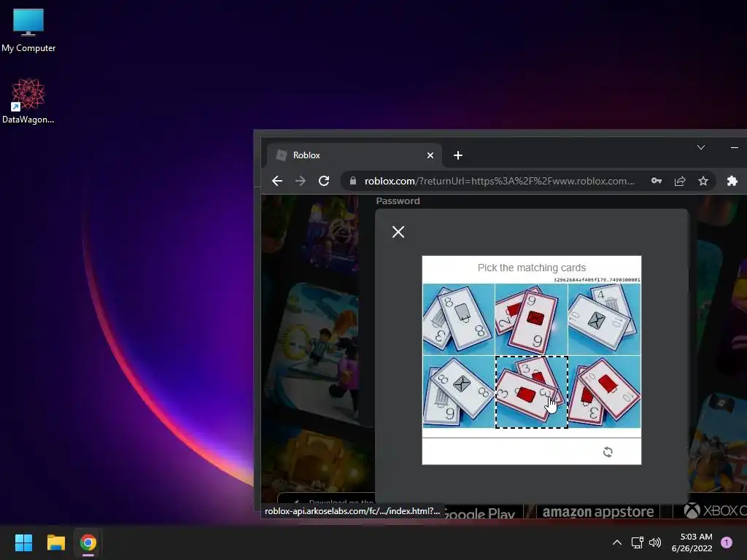The width and height of the screenshot is (747, 560).
Task: Pick the red 9 card tile
Action: tap(531, 319)
